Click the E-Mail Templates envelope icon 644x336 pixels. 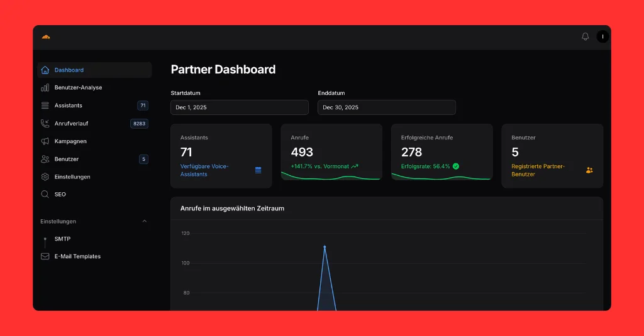(45, 256)
